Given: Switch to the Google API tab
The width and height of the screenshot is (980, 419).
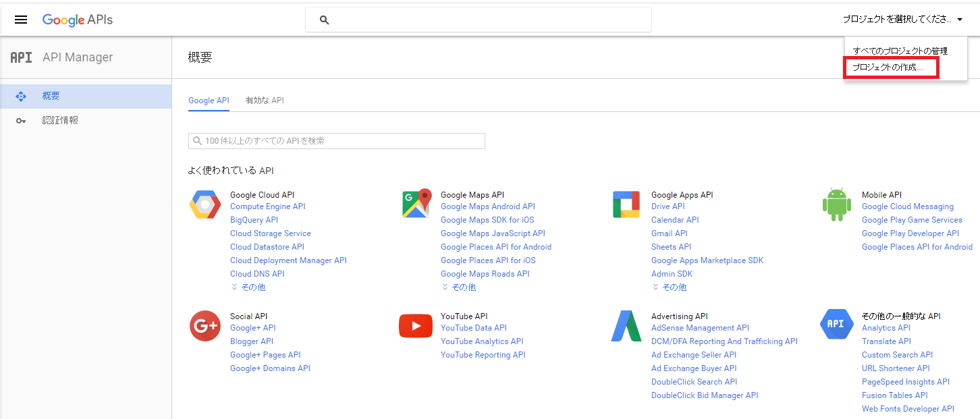Looking at the screenshot, I should coord(209,101).
